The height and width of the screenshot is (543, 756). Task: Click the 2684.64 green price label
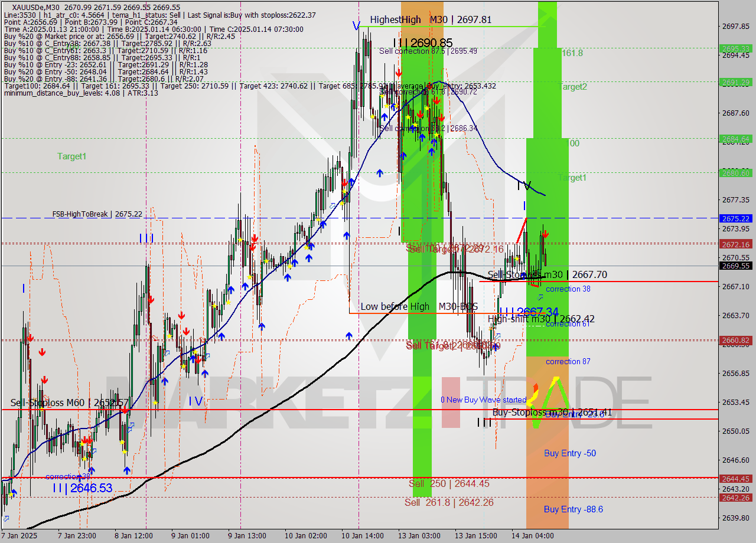(x=735, y=139)
